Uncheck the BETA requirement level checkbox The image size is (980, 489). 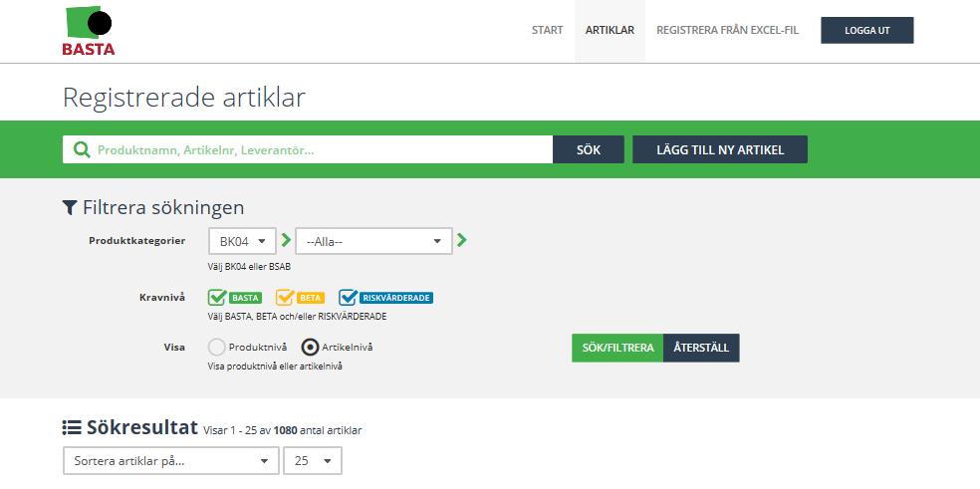285,297
